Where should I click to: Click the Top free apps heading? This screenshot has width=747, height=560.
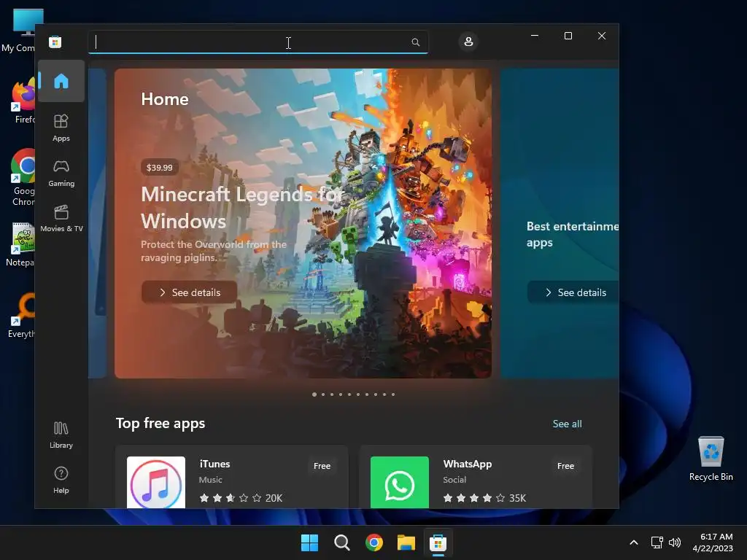(160, 424)
